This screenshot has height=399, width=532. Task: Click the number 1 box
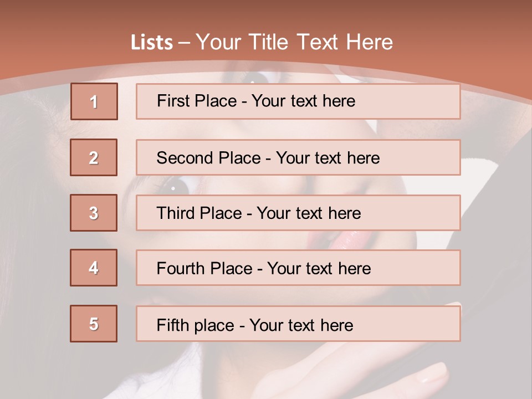[x=94, y=101]
